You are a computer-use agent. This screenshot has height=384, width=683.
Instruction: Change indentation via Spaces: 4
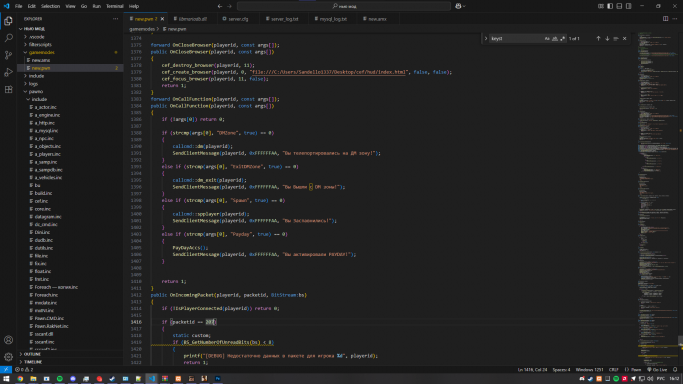[x=561, y=370]
